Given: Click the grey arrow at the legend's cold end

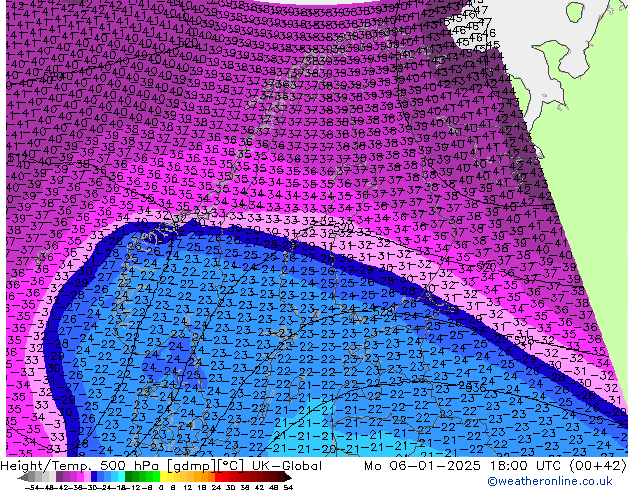Looking at the screenshot, I should click(x=23, y=477).
